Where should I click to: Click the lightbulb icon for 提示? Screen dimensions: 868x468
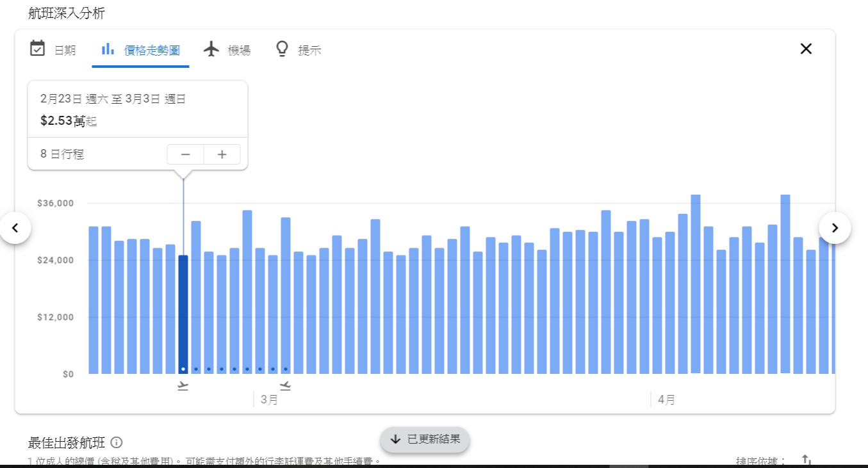(282, 49)
